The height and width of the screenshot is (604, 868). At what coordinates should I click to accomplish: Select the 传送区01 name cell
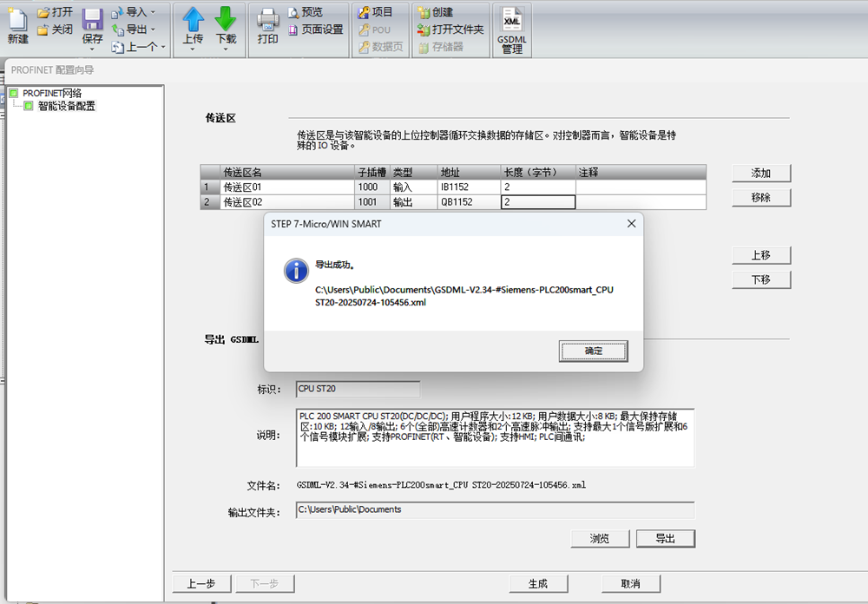tap(287, 187)
